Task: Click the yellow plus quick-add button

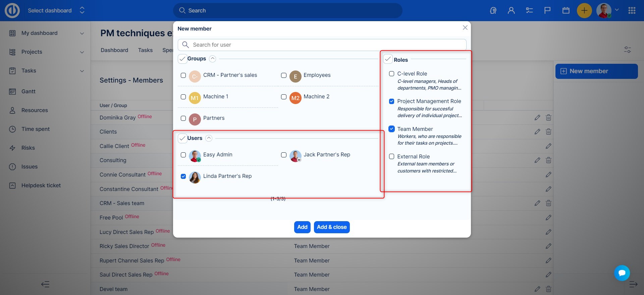Action: (584, 10)
